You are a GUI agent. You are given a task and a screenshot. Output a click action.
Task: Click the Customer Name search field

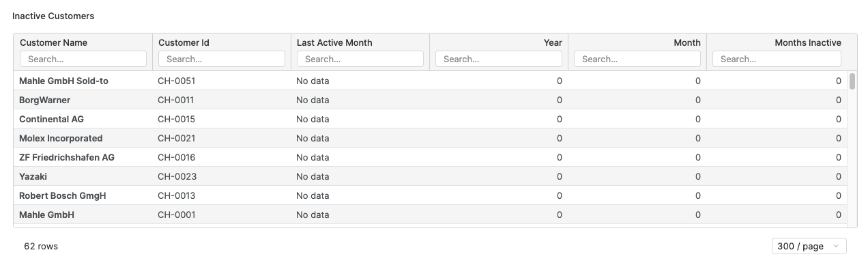coord(83,59)
